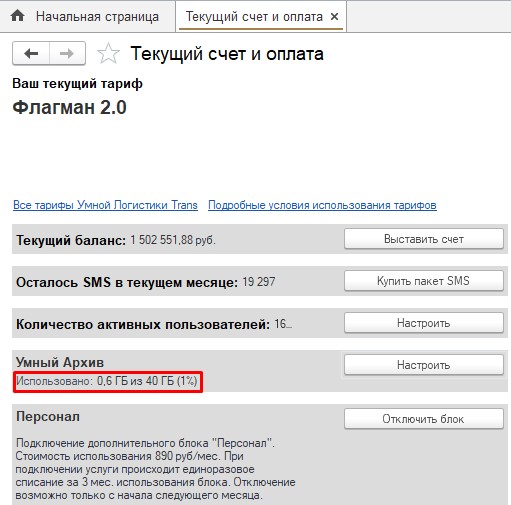
Task: Click the Персонал block description paragraph
Action: 155,469
